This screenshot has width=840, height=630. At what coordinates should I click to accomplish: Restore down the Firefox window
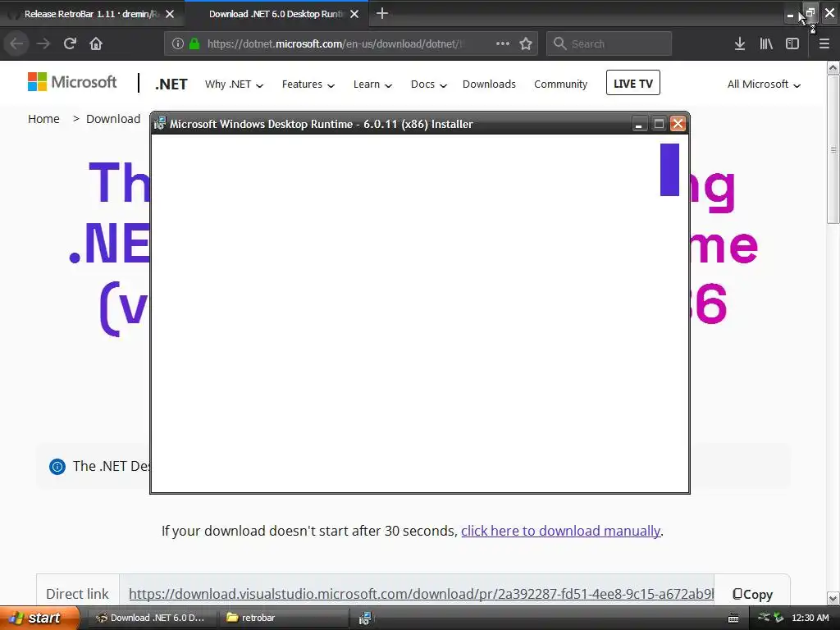[810, 13]
